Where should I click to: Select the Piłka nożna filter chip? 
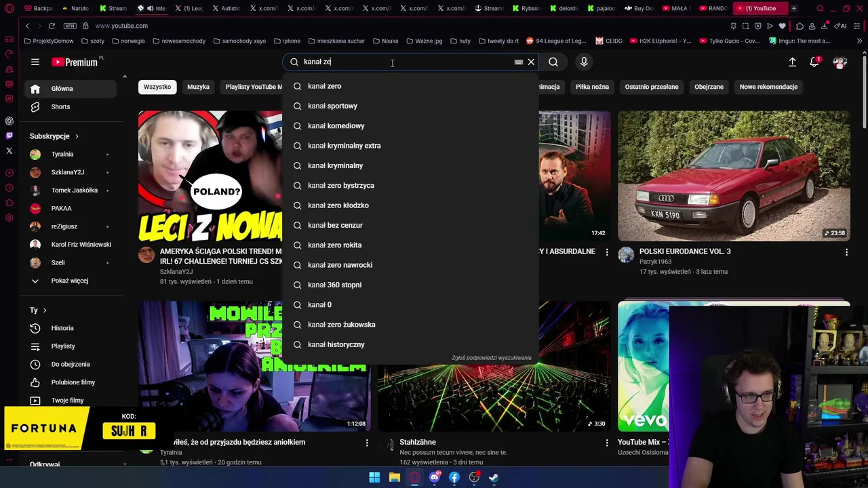coord(592,87)
